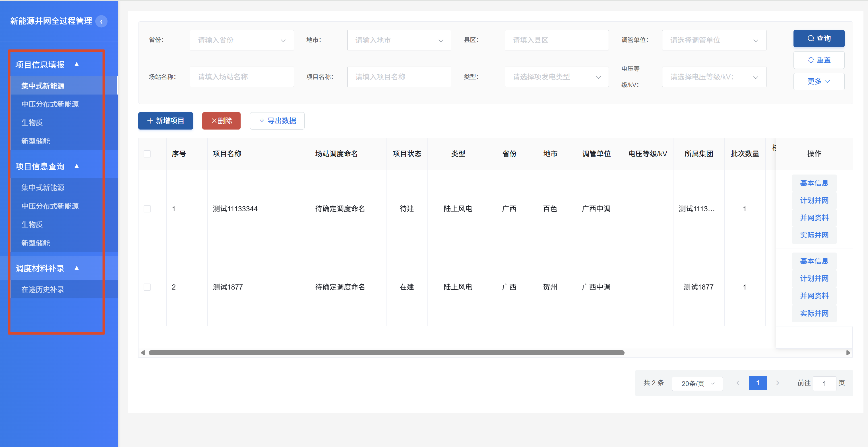The width and height of the screenshot is (868, 447).
Task: Click the 贺州 city cell
Action: point(550,287)
